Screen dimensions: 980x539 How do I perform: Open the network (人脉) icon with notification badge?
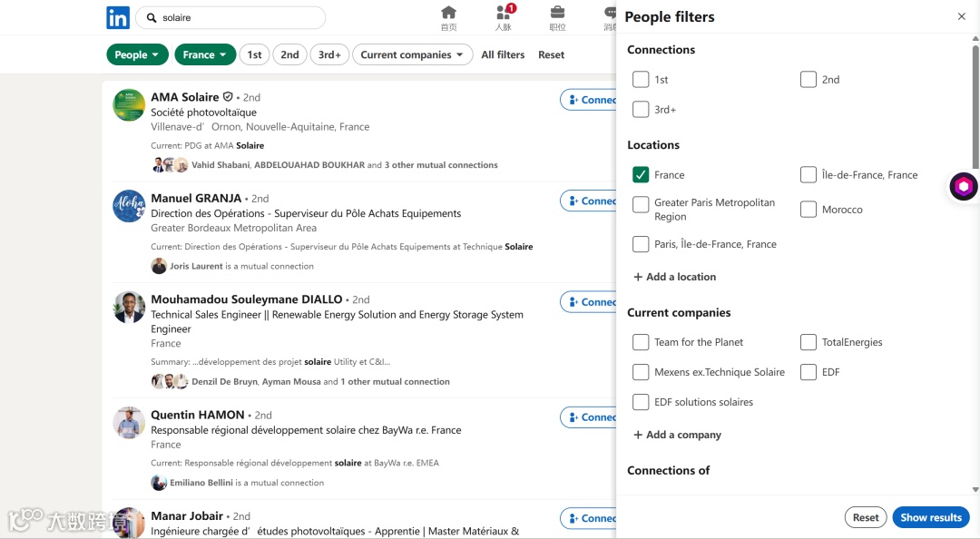pos(504,13)
